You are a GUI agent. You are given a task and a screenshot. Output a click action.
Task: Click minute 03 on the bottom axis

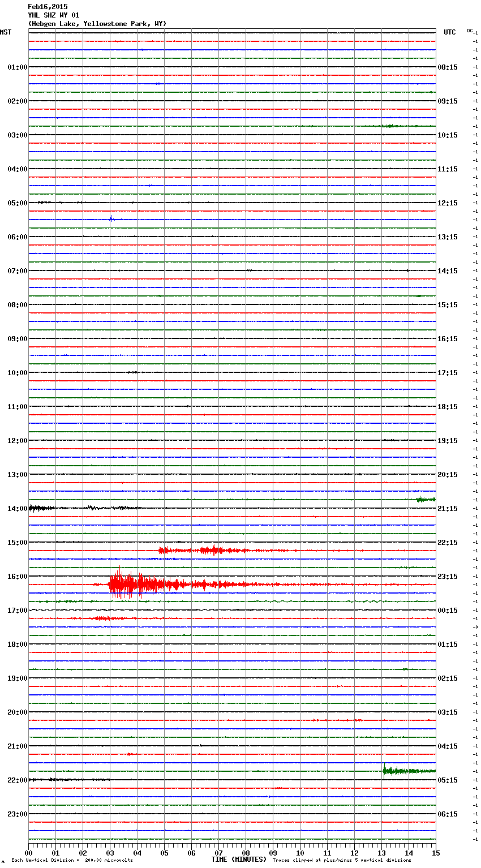tap(110, 853)
